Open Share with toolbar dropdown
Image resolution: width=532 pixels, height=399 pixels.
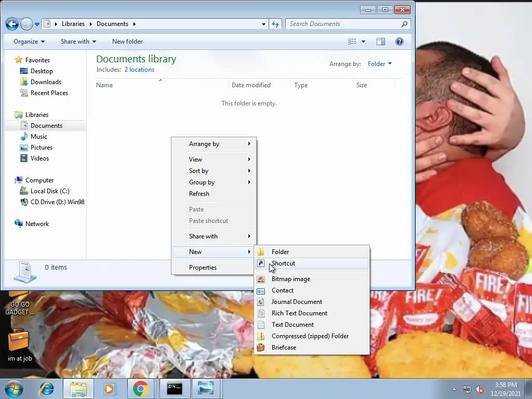click(78, 42)
